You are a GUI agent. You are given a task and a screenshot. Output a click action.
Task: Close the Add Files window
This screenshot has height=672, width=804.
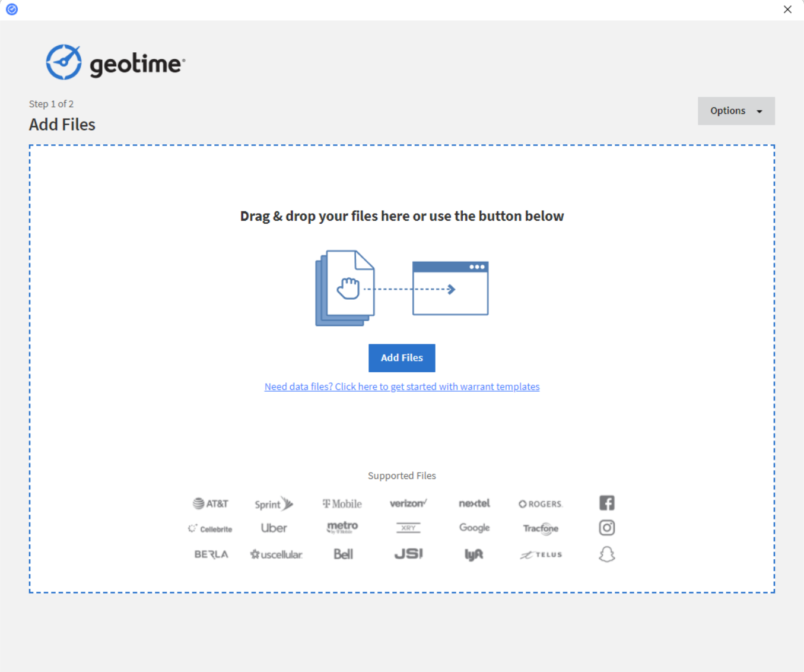pyautogui.click(x=787, y=9)
